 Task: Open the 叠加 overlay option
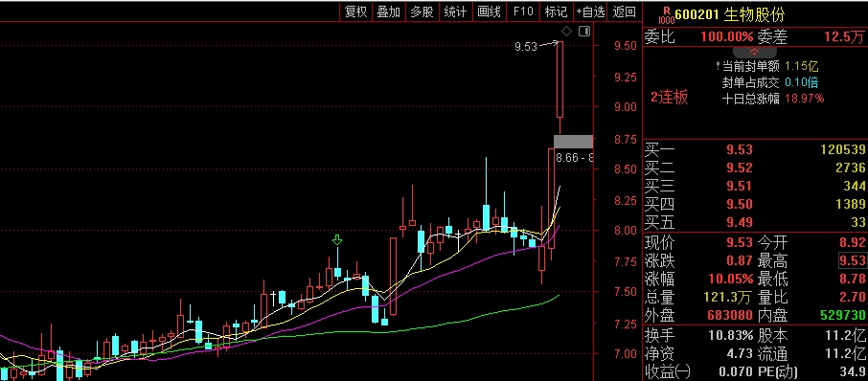click(389, 11)
